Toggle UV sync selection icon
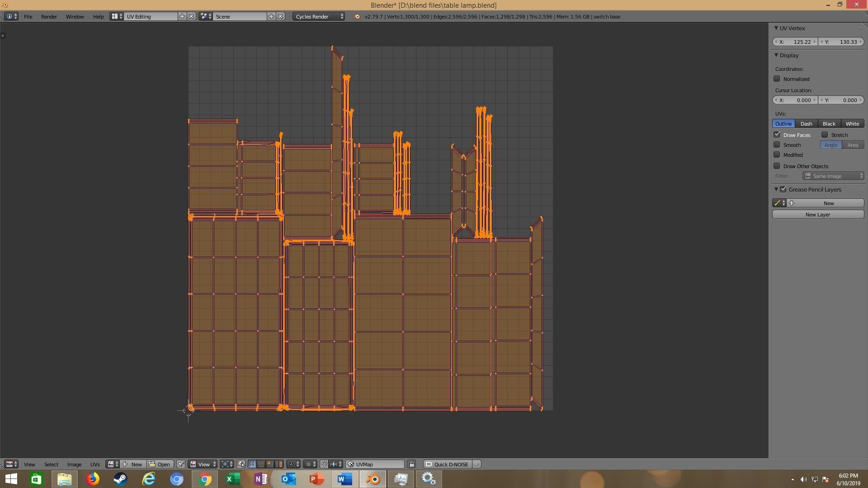868x488 pixels. (241, 464)
